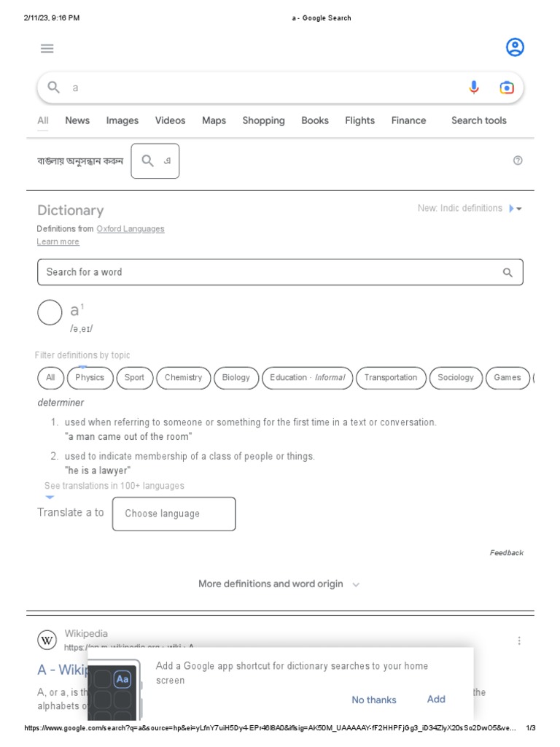Play pronunciation audio for the word a
The height and width of the screenshot is (747, 560).
click(50, 313)
